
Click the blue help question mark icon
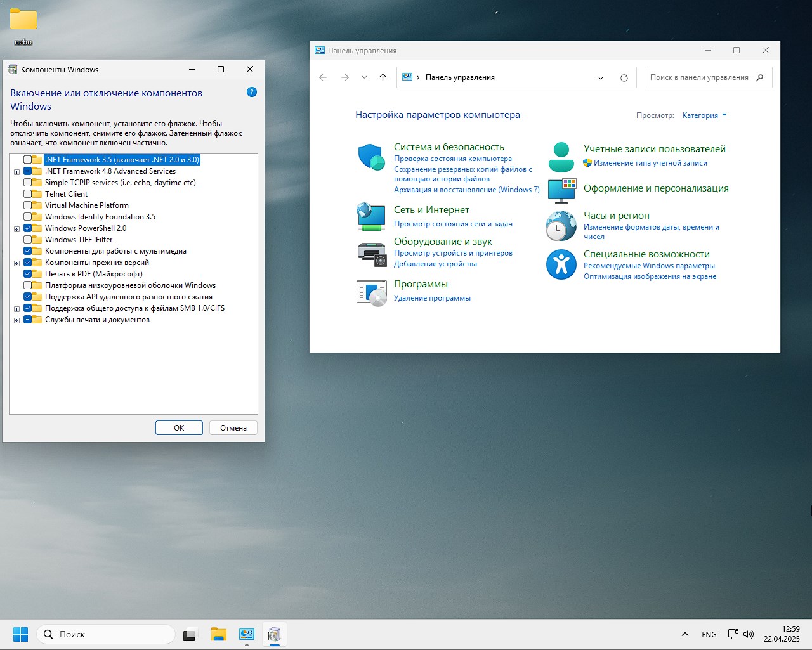pos(252,93)
